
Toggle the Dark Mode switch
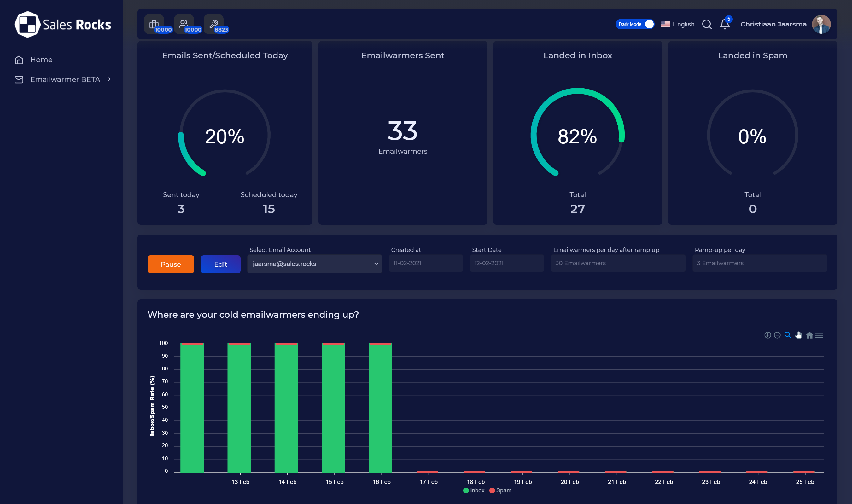[x=635, y=24]
